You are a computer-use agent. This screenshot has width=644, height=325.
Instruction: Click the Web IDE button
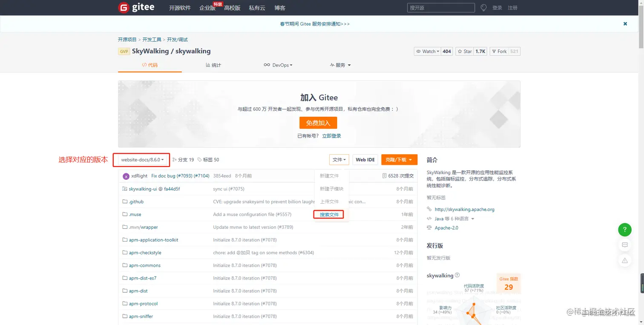(x=365, y=160)
